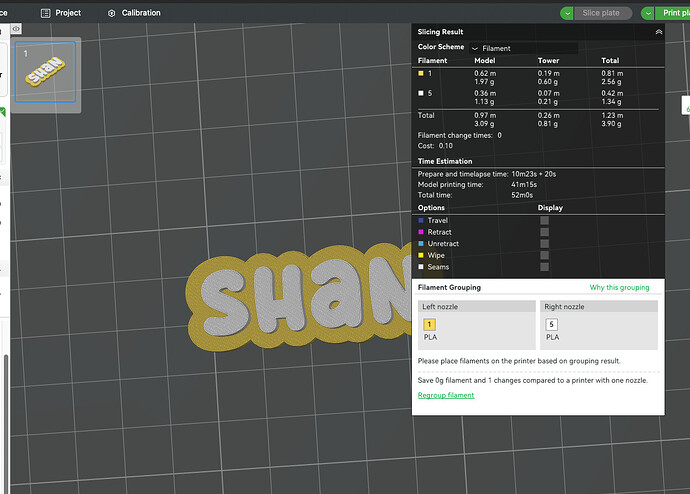
Task: Click model printing time 41m15s
Action: pos(524,184)
